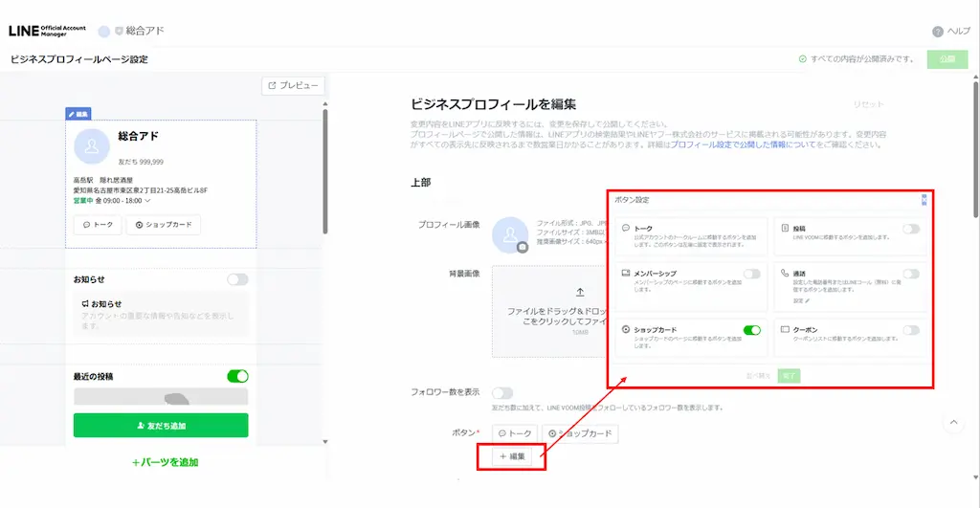
Task: Click the ショップカード chip in the ボタン row
Action: (x=580, y=433)
